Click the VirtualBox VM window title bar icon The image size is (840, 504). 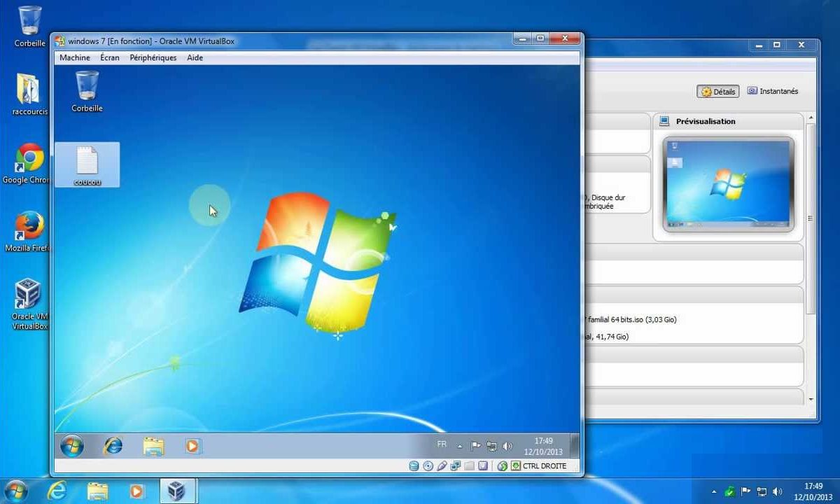coord(60,41)
